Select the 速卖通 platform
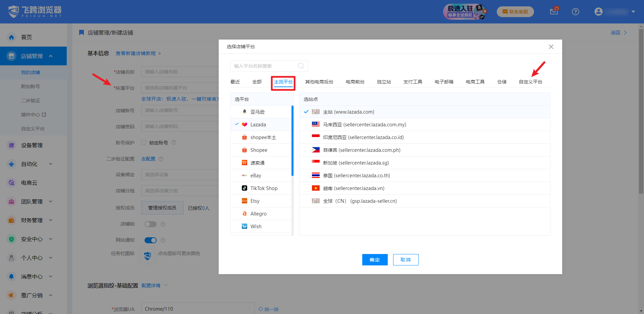Image resolution: width=644 pixels, height=314 pixels. coord(261,163)
